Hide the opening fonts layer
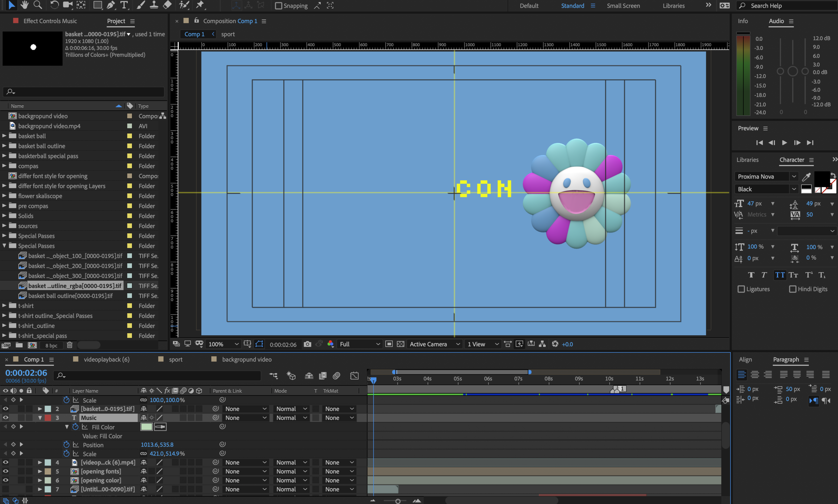Screen dimensions: 838x504 pyautogui.click(x=5, y=471)
